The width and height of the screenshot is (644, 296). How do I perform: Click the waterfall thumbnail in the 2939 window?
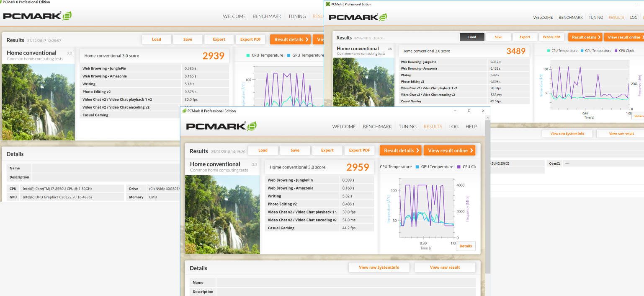39,102
